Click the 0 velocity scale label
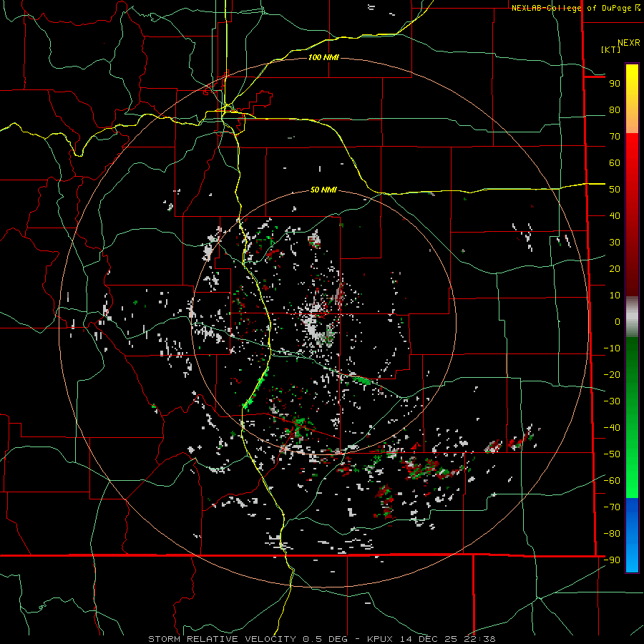The image size is (644, 644). pos(618,322)
